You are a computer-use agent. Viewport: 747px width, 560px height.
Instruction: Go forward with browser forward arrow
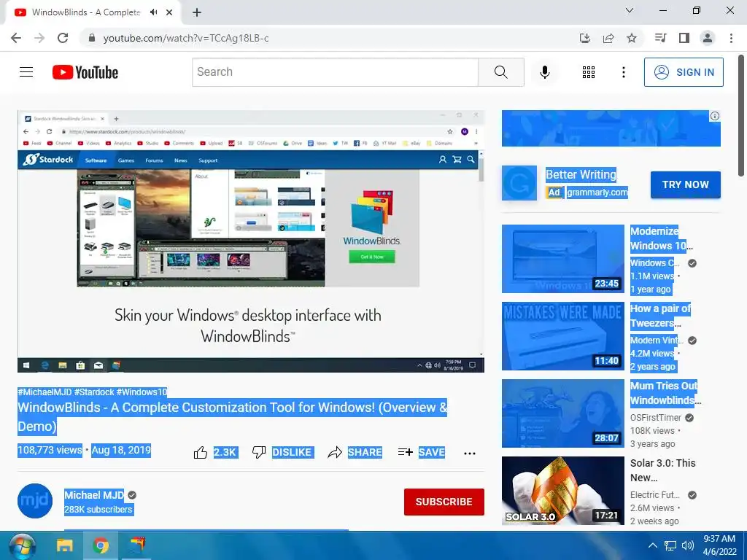pyautogui.click(x=39, y=38)
